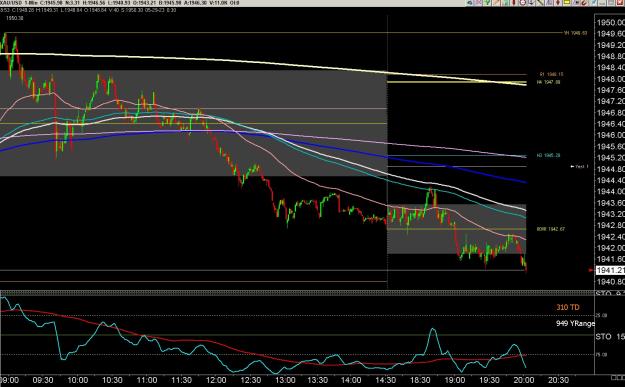Click the 20:30 time axis label
The width and height of the screenshot is (625, 387).
tap(558, 380)
